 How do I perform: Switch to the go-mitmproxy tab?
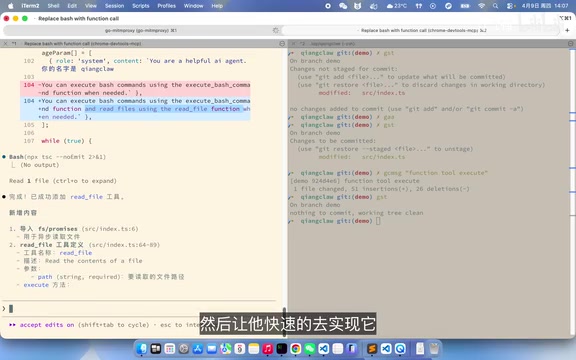(142, 30)
